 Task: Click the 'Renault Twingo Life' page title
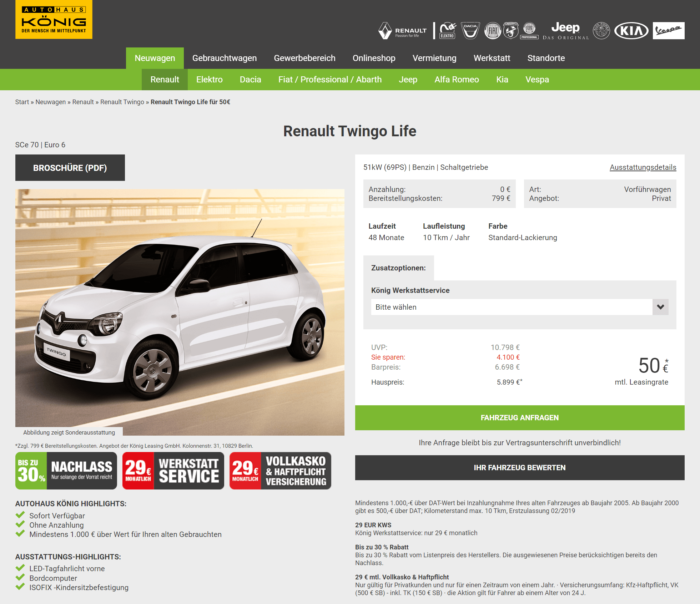point(350,131)
